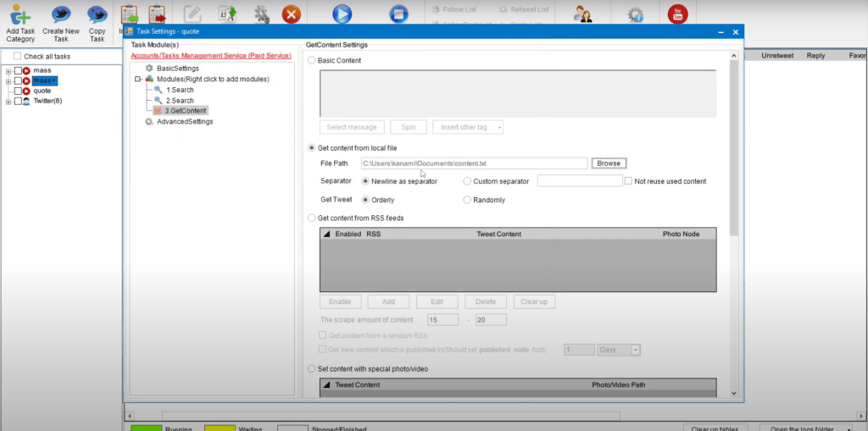Open the YouTube icon in toolbar
868x431 pixels.
coord(677,14)
